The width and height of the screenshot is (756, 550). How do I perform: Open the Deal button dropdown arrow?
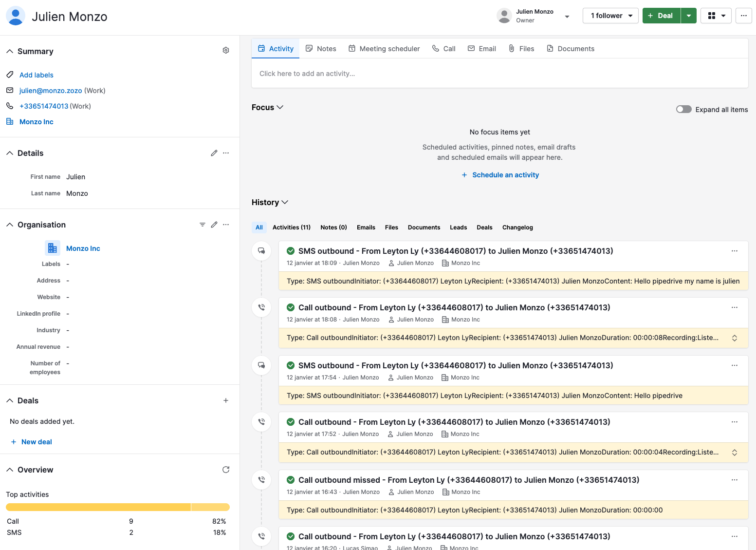click(x=689, y=16)
